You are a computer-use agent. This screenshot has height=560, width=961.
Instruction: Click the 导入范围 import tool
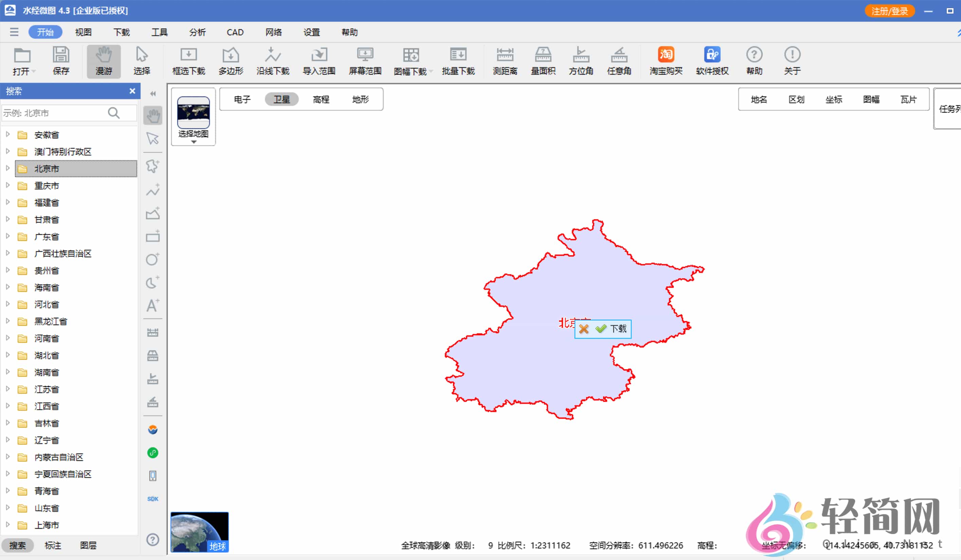(319, 61)
